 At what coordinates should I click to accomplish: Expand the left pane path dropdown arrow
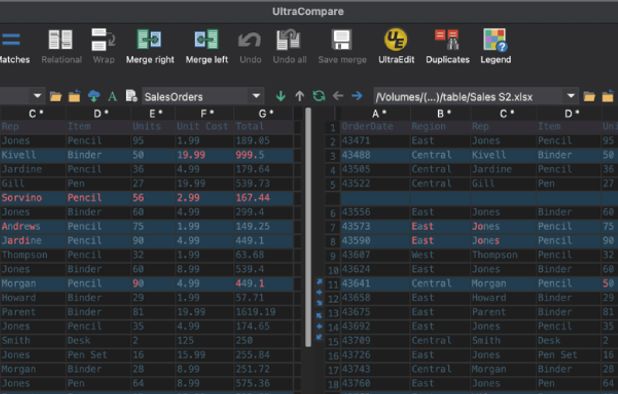37,96
